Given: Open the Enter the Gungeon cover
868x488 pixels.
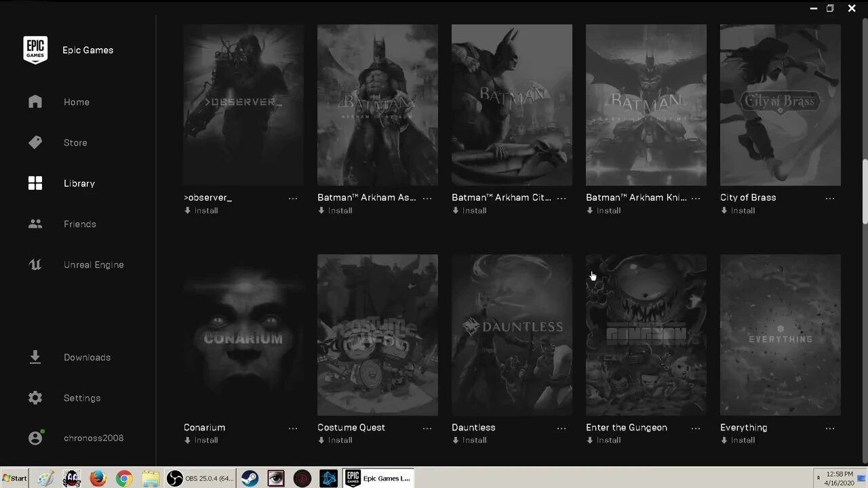Looking at the screenshot, I should [646, 335].
